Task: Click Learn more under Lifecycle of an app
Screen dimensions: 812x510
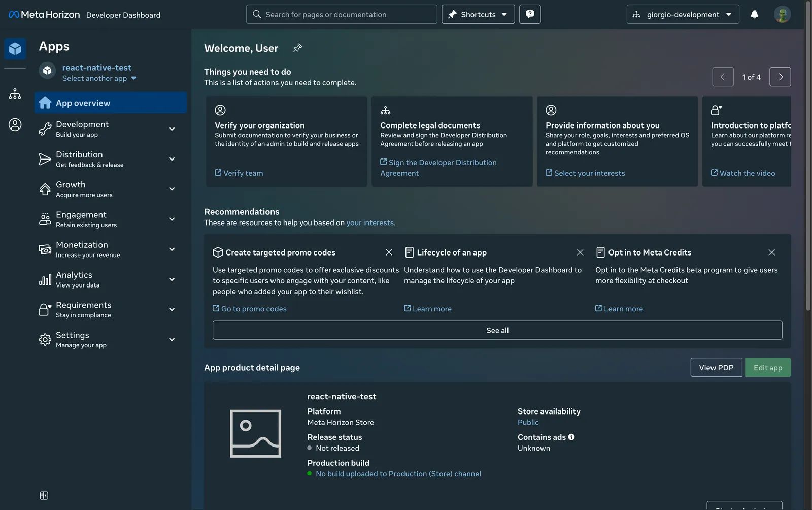Action: [x=428, y=309]
